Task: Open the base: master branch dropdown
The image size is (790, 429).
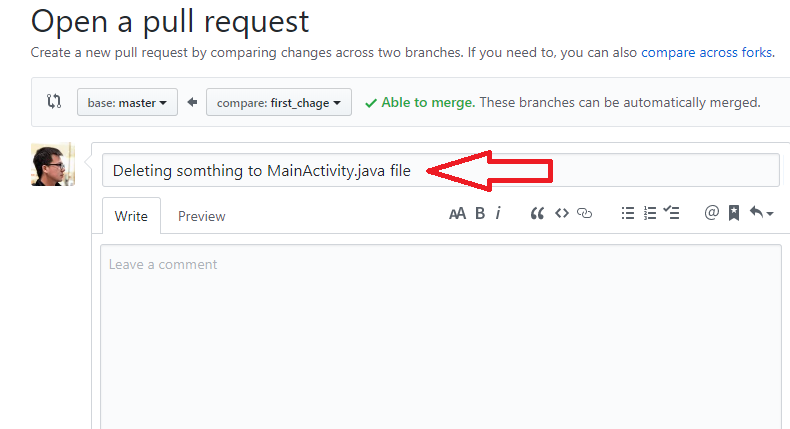Action: (x=127, y=102)
